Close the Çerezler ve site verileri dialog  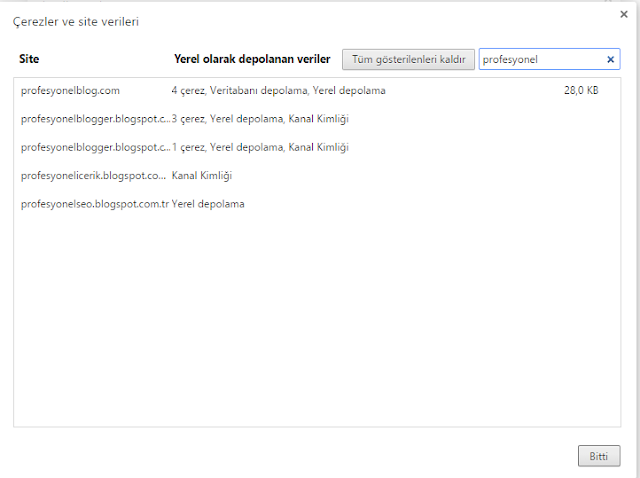[x=624, y=14]
